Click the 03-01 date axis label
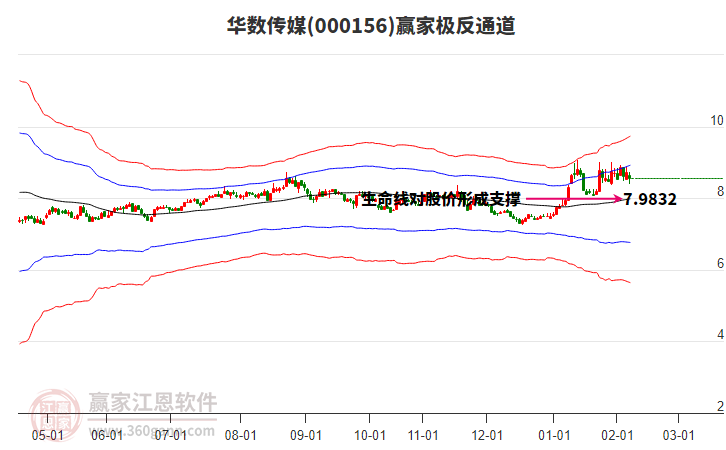 (x=678, y=436)
